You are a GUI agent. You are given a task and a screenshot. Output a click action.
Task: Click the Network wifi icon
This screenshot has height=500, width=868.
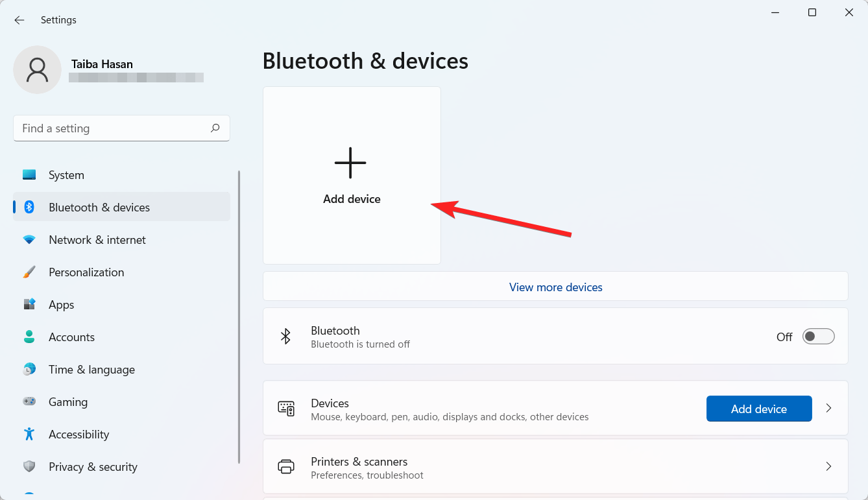click(29, 240)
